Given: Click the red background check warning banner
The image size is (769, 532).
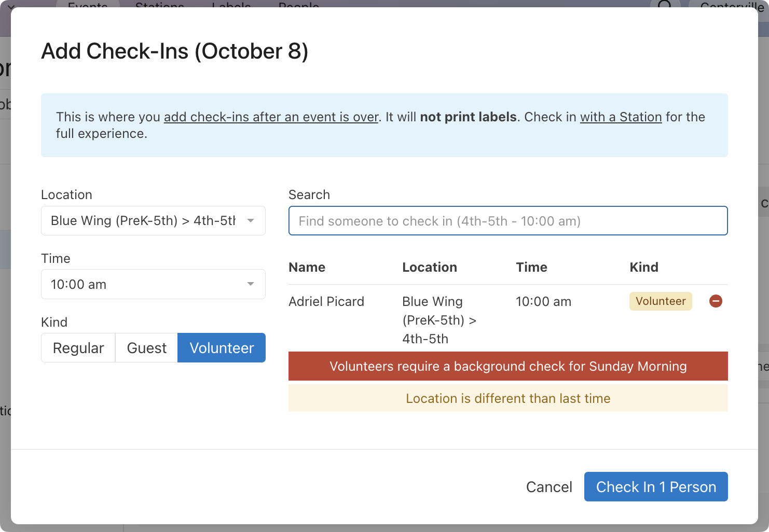Looking at the screenshot, I should pos(507,366).
